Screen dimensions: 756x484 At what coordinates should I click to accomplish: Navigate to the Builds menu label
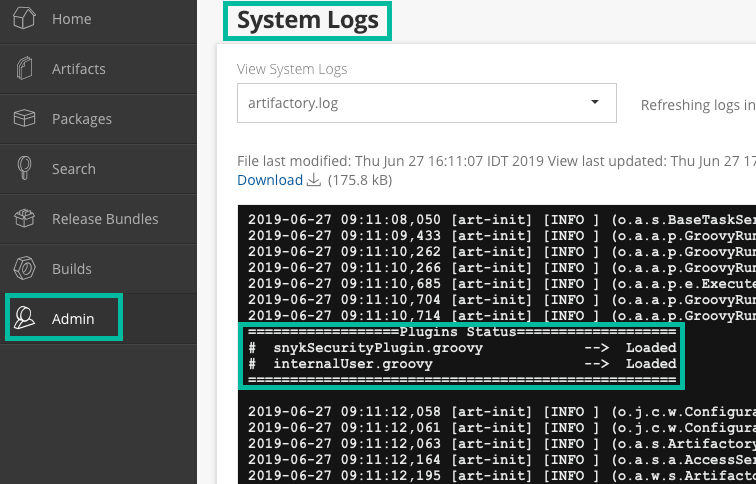coord(72,269)
